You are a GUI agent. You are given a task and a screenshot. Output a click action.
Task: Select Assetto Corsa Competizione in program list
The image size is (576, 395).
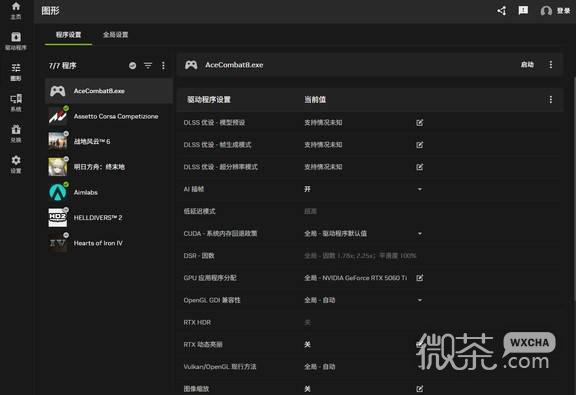(x=109, y=116)
